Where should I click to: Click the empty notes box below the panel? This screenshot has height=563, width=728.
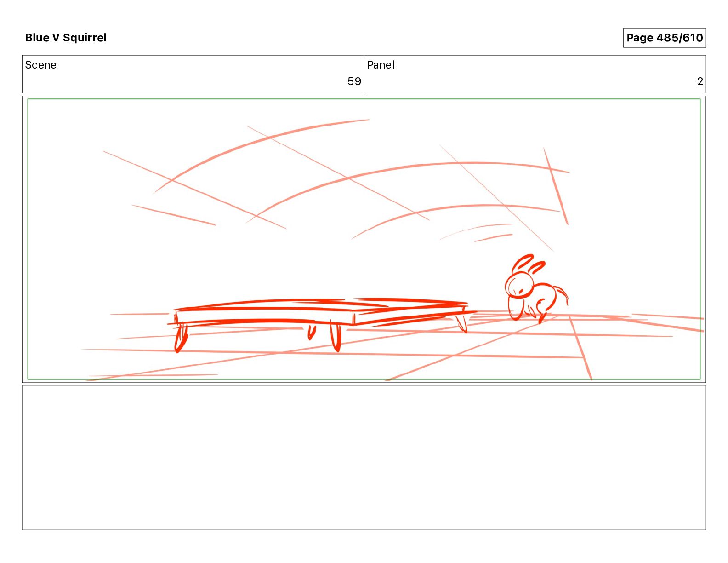coord(364,458)
